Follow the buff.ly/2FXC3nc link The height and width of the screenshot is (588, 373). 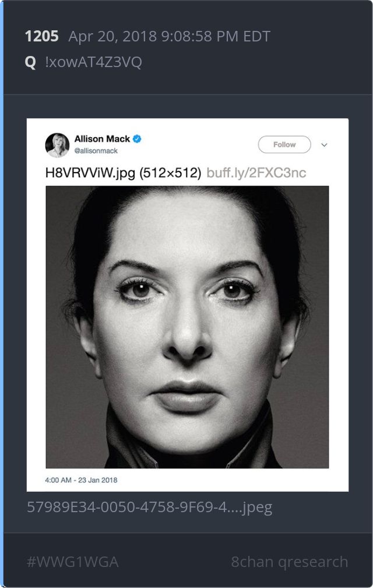click(x=256, y=173)
